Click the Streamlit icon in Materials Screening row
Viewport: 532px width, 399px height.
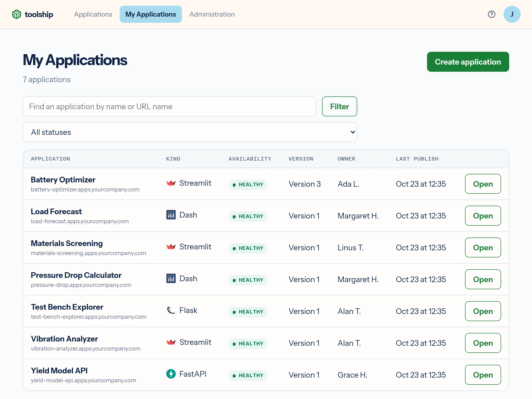pyautogui.click(x=171, y=247)
